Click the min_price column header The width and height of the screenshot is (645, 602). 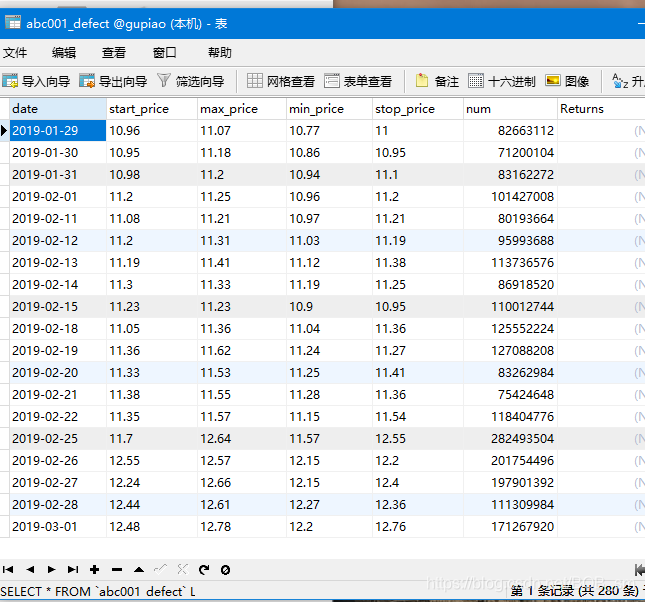[329, 109]
